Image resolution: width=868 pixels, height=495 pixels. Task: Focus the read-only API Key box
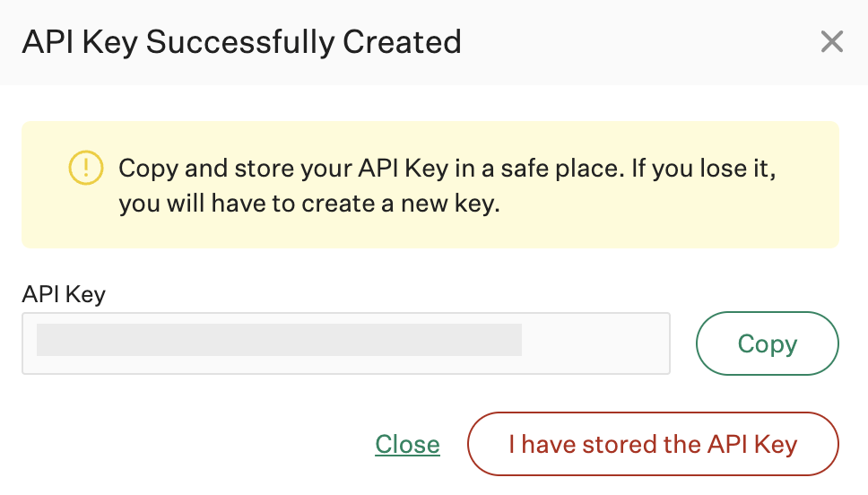tap(345, 343)
